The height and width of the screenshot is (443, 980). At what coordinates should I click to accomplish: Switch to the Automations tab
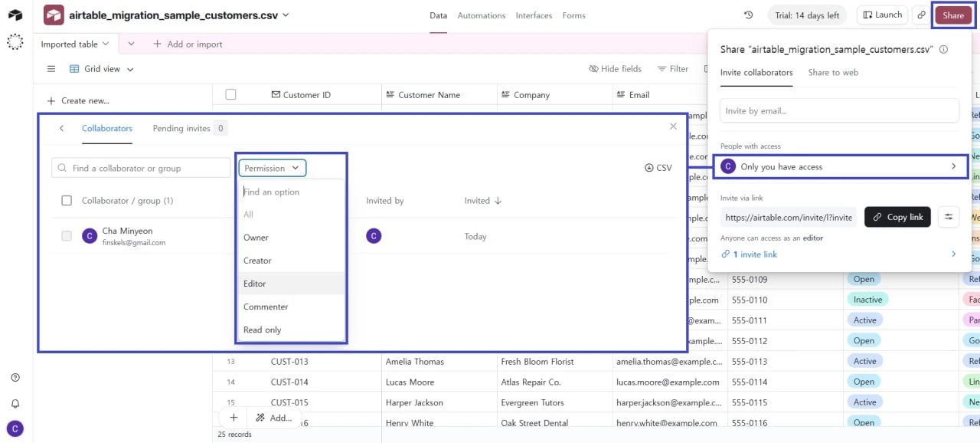(482, 15)
